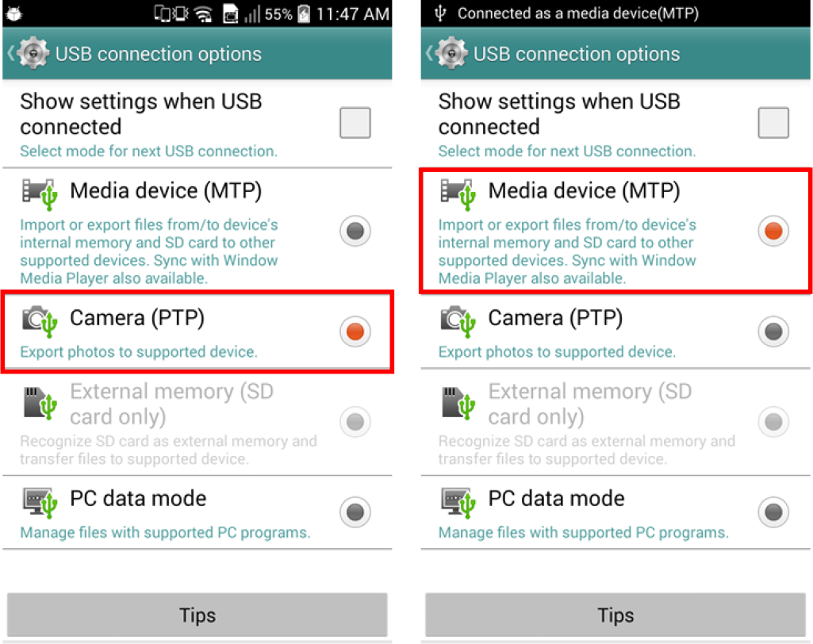Select the Media device (MTP) radio on left screen
The image size is (813, 644).
pyautogui.click(x=355, y=231)
